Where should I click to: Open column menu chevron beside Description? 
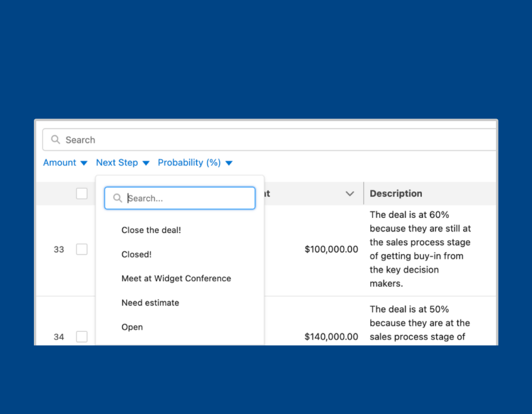click(350, 194)
